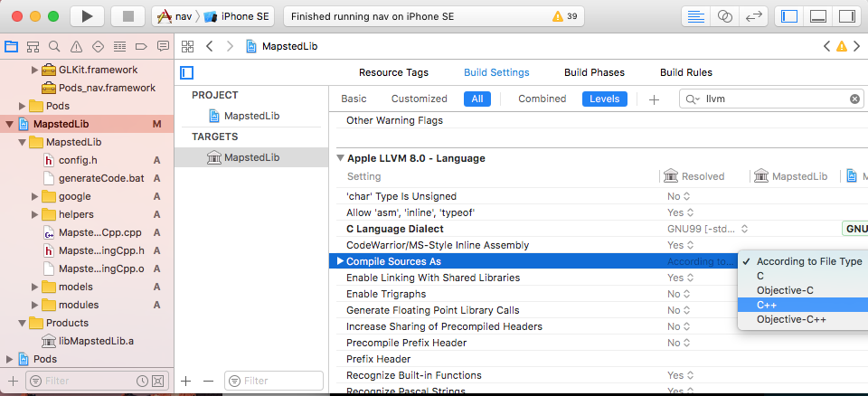The height and width of the screenshot is (396, 868).
Task: Click the add build setting plus button
Action: [654, 99]
